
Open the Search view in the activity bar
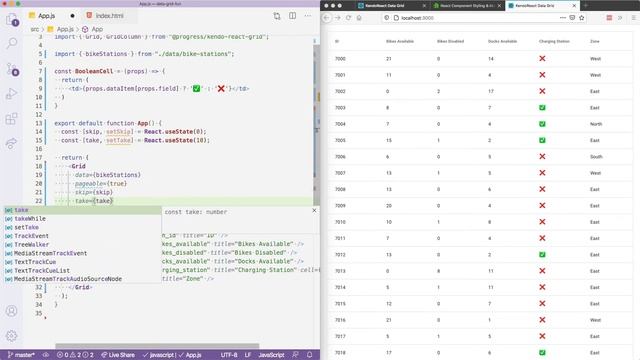tap(12, 43)
